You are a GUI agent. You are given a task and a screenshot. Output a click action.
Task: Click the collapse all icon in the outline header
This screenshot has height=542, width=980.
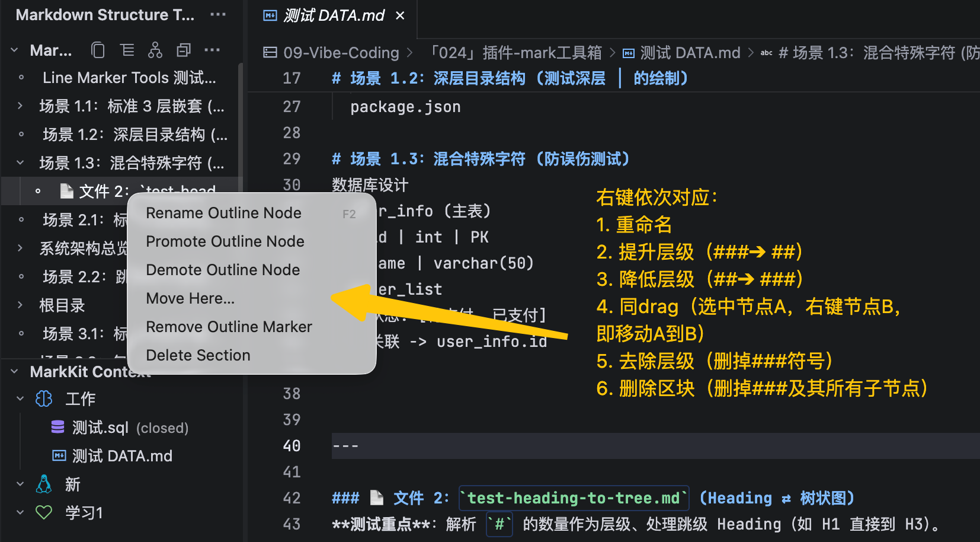pos(184,50)
